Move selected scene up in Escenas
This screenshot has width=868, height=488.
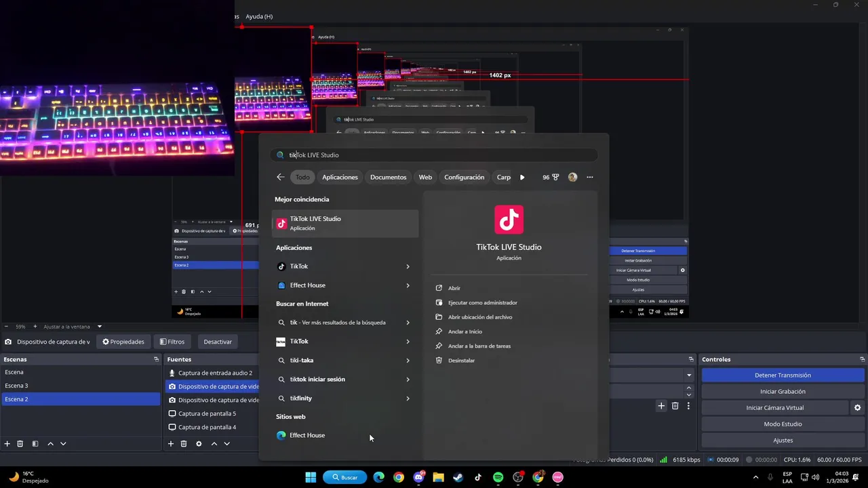(50, 444)
